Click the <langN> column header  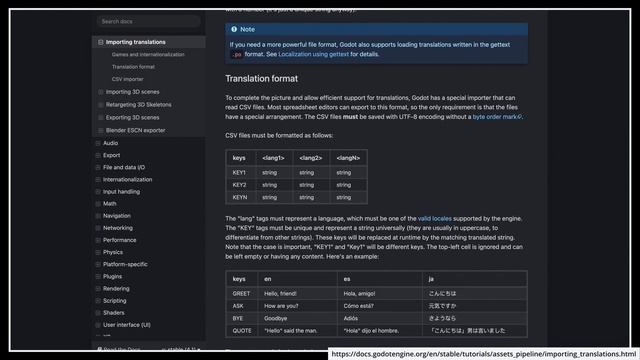[348, 158]
